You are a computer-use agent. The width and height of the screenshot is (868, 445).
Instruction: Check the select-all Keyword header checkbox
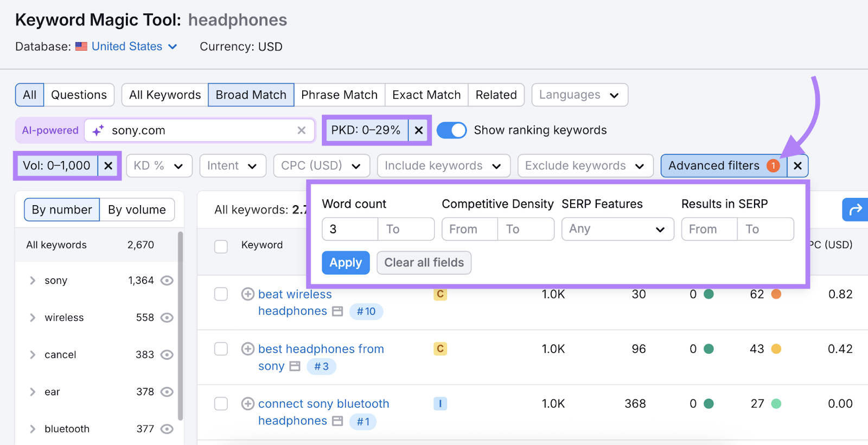[221, 246]
